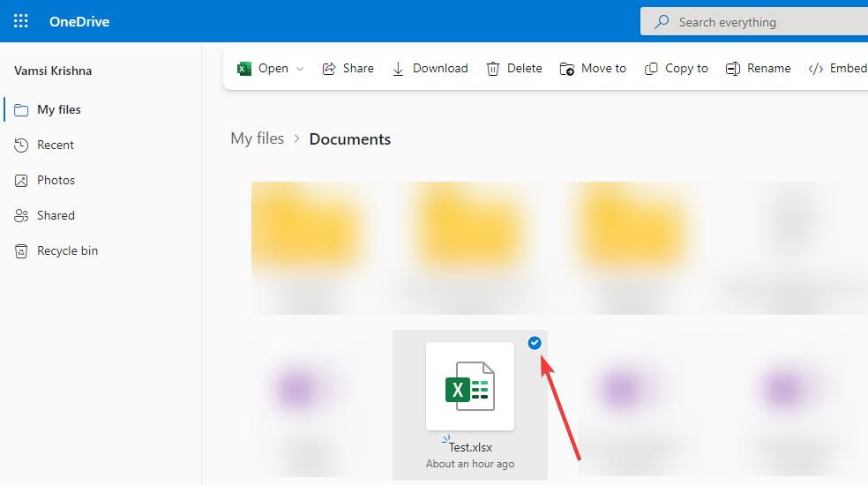Click the Delete trash icon
Screen dimensions: 868x485
coord(493,69)
